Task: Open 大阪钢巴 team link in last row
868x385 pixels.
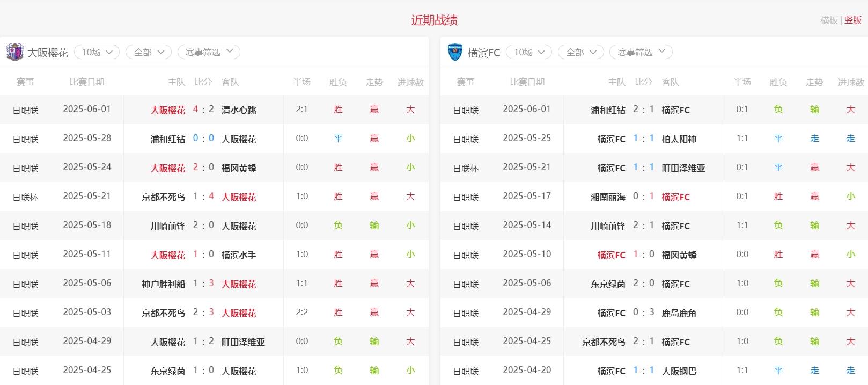Action: 679,371
